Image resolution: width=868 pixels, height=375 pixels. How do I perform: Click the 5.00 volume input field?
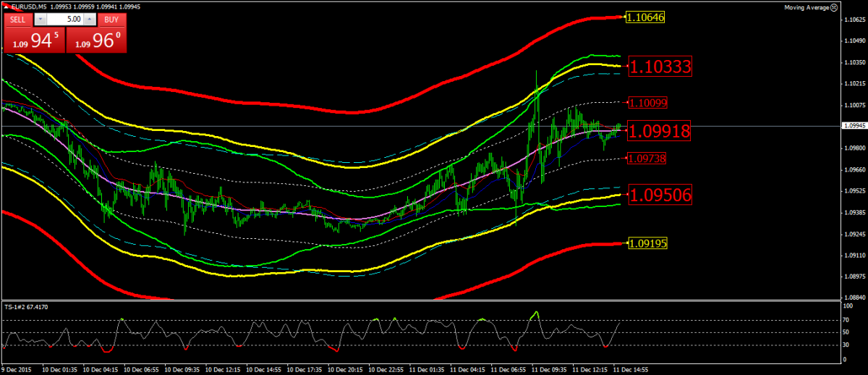[x=65, y=20]
